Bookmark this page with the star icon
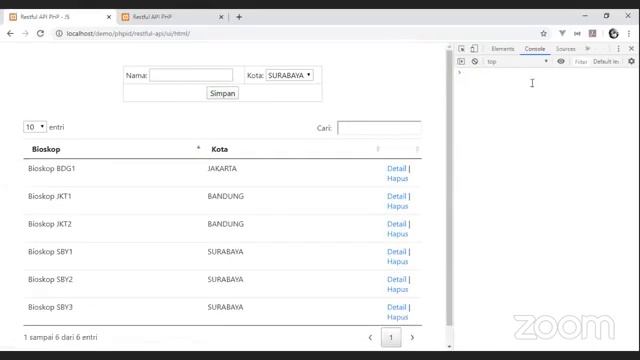 (544, 33)
